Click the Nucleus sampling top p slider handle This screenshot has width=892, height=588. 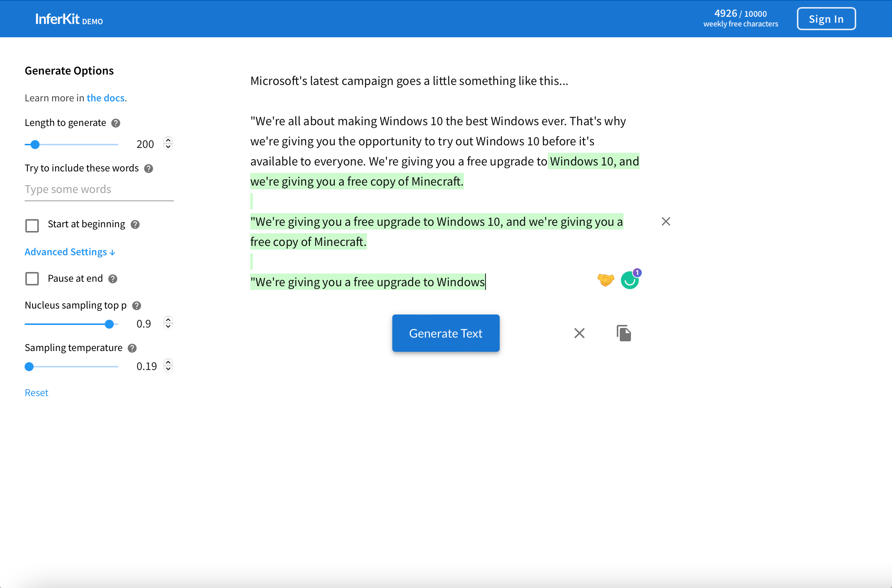pyautogui.click(x=109, y=324)
